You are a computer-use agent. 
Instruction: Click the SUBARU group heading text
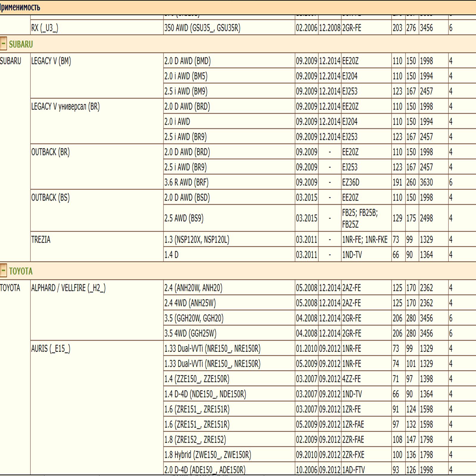(x=21, y=44)
